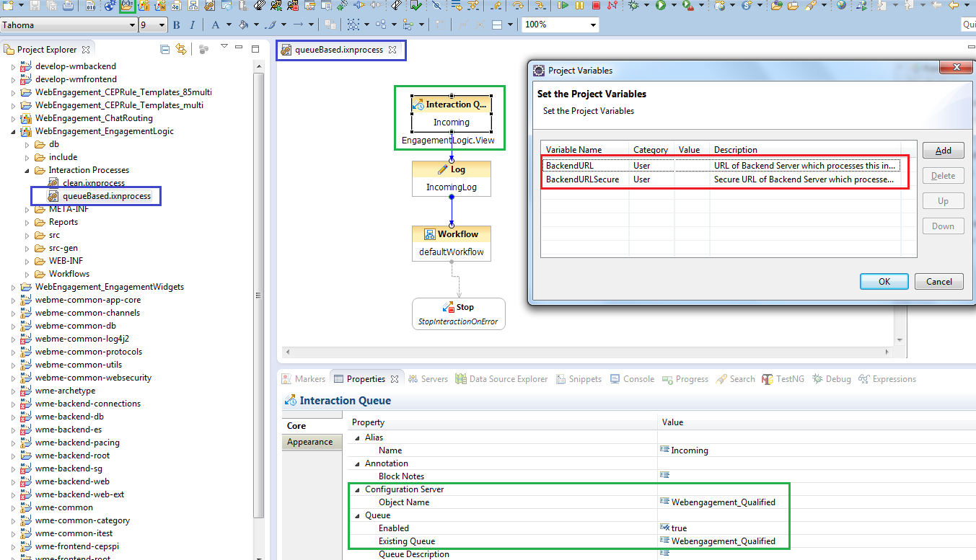Select the Appearance properties tab

click(309, 442)
